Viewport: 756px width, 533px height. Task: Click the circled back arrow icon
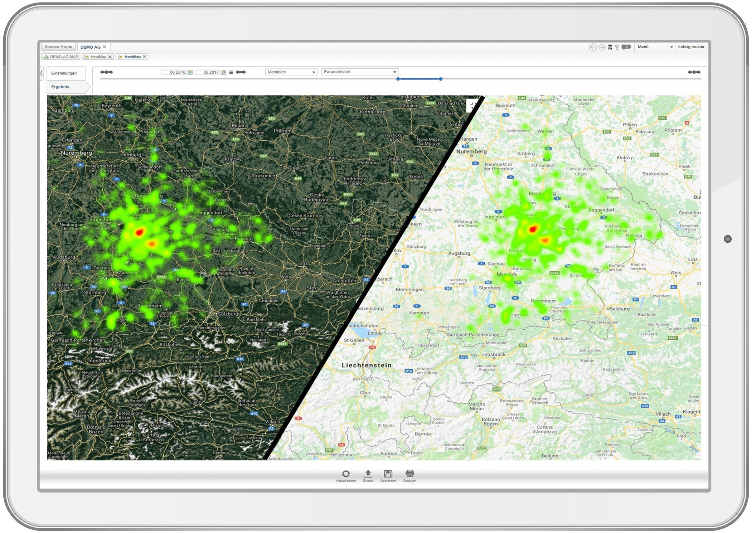coord(593,47)
